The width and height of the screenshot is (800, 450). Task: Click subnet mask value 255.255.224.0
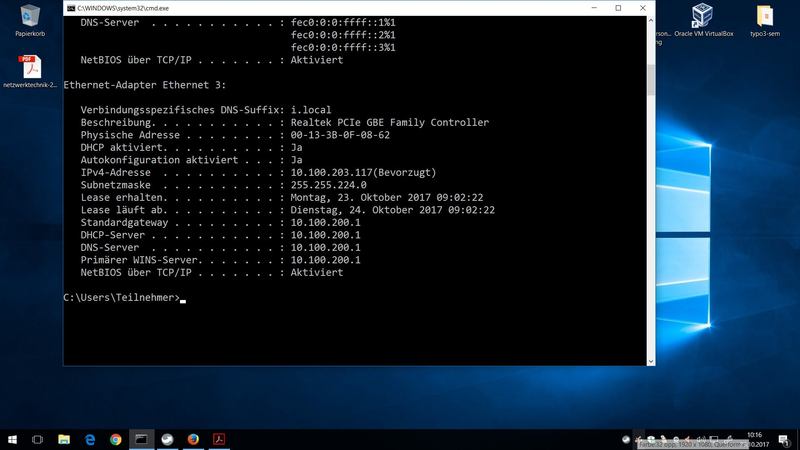[x=329, y=185]
